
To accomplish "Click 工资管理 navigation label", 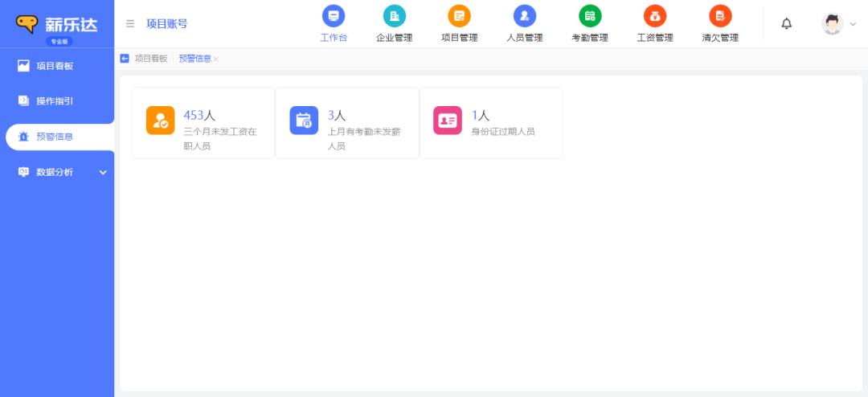I will click(x=655, y=38).
